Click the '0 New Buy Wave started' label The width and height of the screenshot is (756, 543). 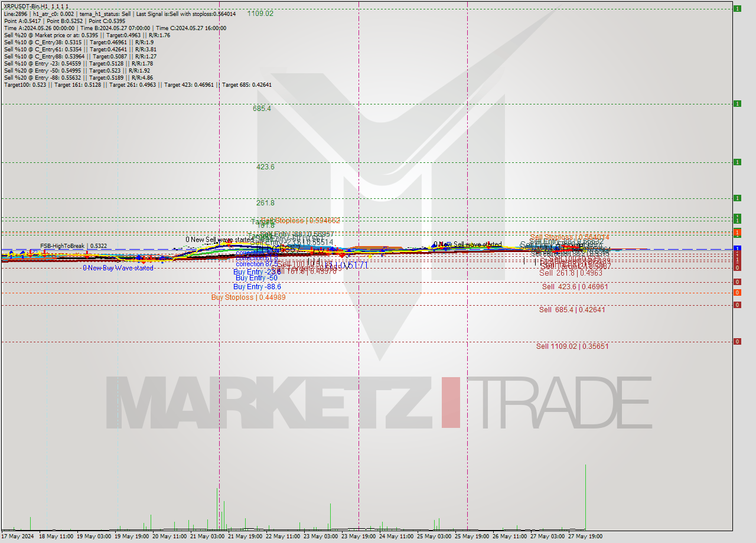tap(118, 268)
